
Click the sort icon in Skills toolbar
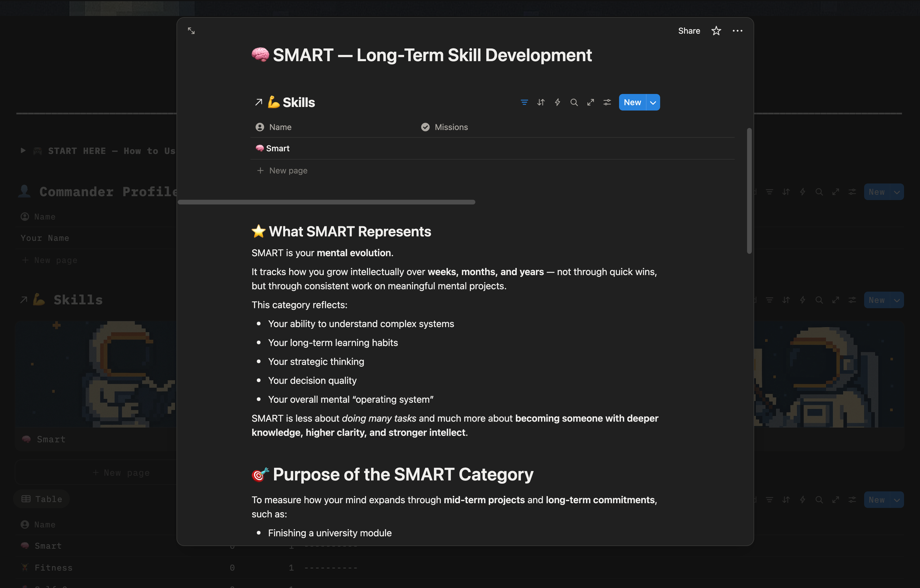pyautogui.click(x=541, y=102)
